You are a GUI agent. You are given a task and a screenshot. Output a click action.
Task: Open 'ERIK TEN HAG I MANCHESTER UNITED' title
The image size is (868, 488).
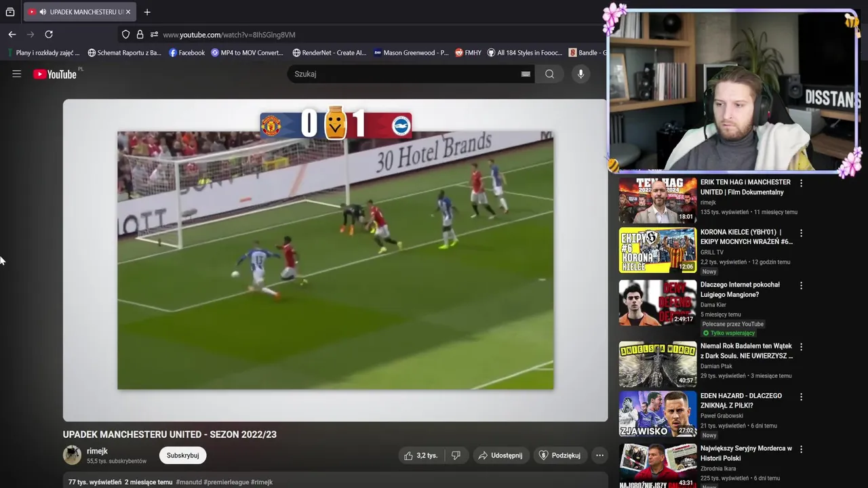(745, 187)
